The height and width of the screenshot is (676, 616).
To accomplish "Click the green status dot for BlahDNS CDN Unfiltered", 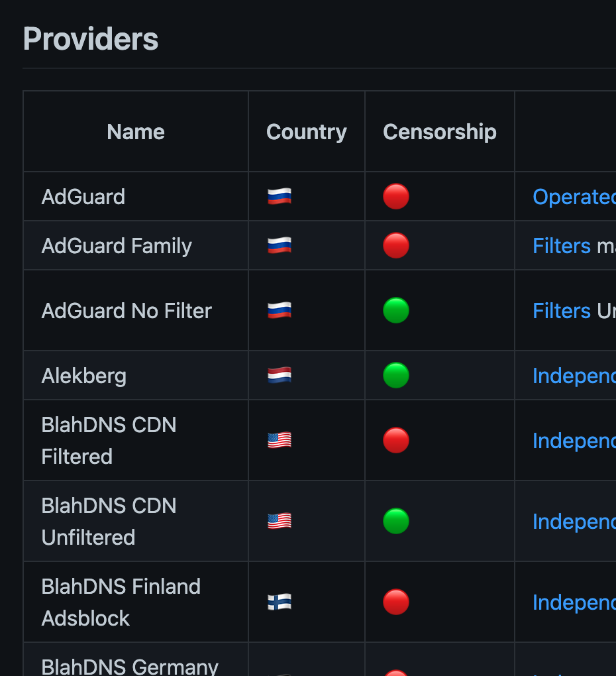I will 395,521.
